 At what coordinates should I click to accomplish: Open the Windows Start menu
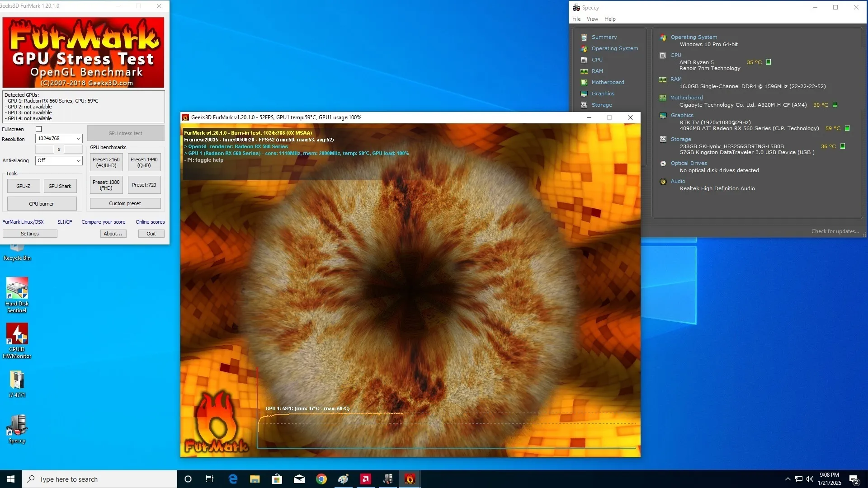coord(11,479)
